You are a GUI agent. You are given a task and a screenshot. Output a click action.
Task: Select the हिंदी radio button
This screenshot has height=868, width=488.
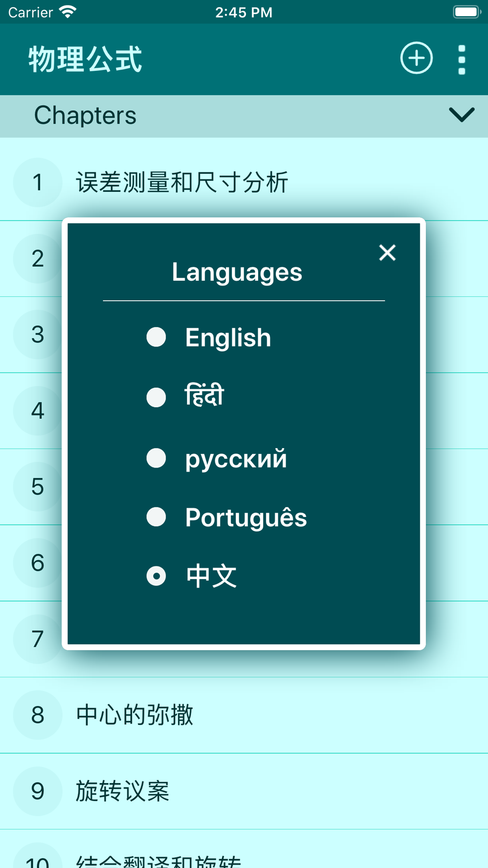(x=156, y=397)
